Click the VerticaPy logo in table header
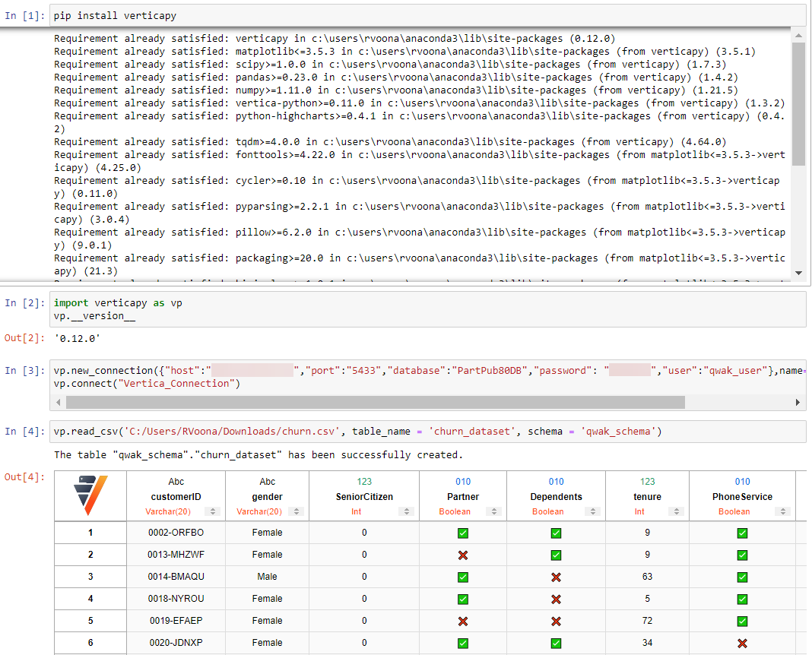The image size is (812, 655). pos(90,495)
